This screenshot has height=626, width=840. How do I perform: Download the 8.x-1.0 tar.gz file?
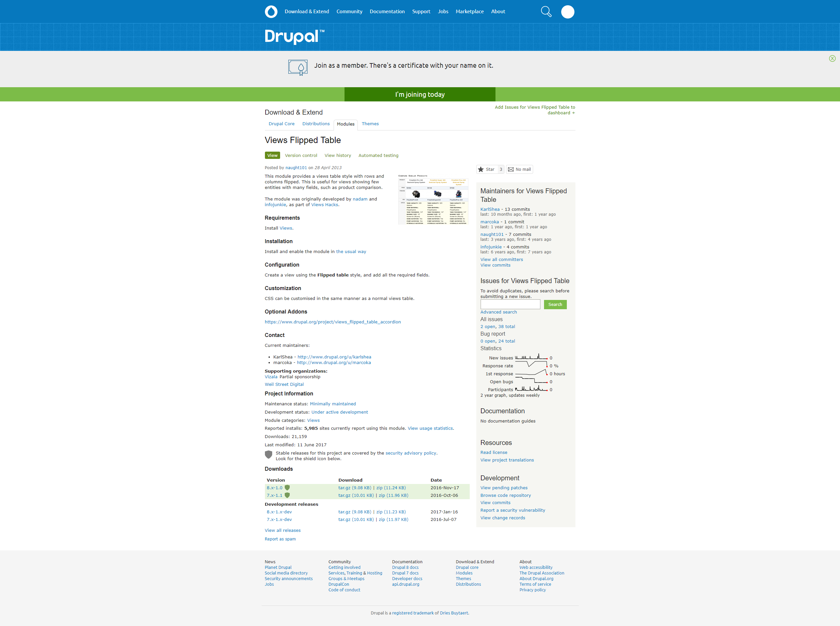tap(354, 488)
